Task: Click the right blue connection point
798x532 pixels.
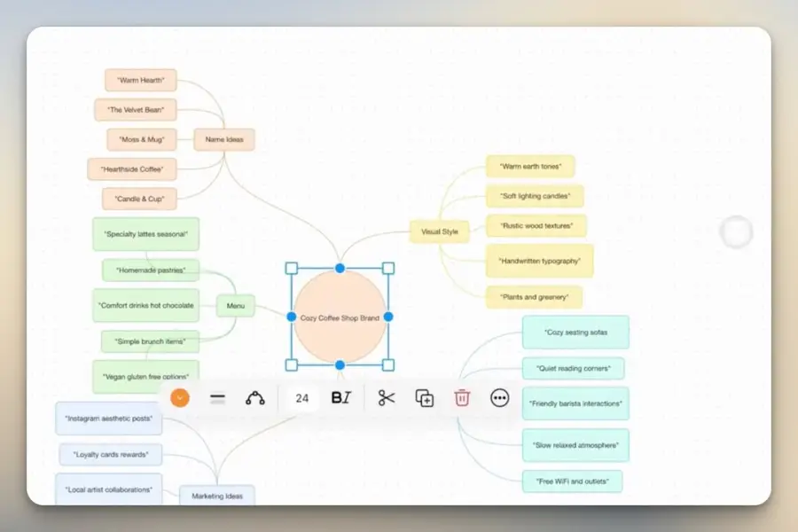Action: pos(388,317)
